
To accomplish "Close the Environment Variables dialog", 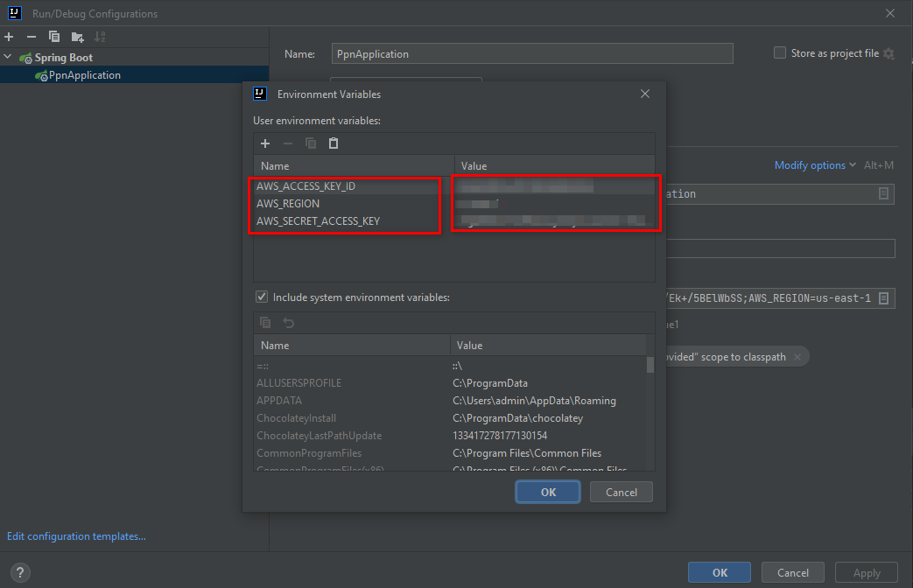I will [645, 94].
